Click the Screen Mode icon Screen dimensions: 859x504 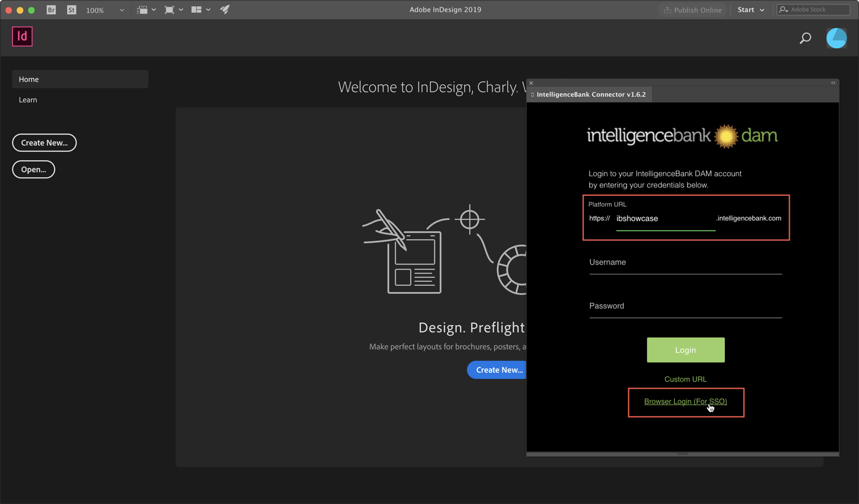click(x=169, y=10)
